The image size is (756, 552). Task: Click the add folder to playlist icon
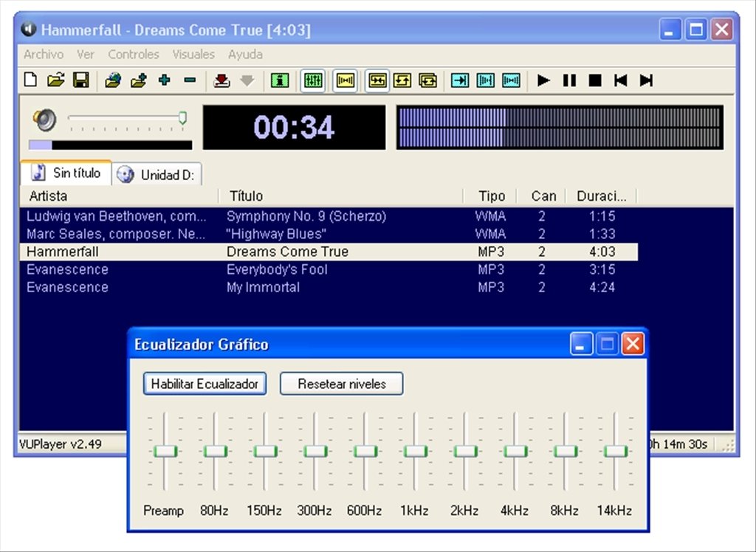[139, 80]
